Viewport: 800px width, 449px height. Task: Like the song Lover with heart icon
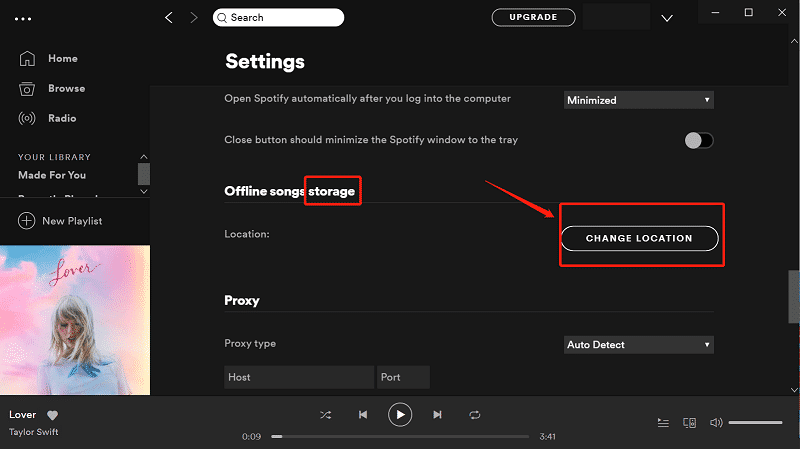[53, 415]
